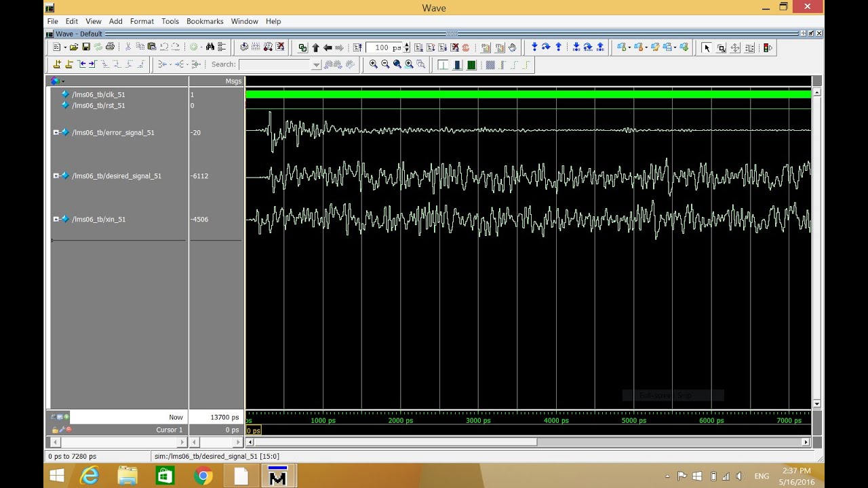
Task: Click the Zoom Out magnifier icon
Action: [385, 64]
